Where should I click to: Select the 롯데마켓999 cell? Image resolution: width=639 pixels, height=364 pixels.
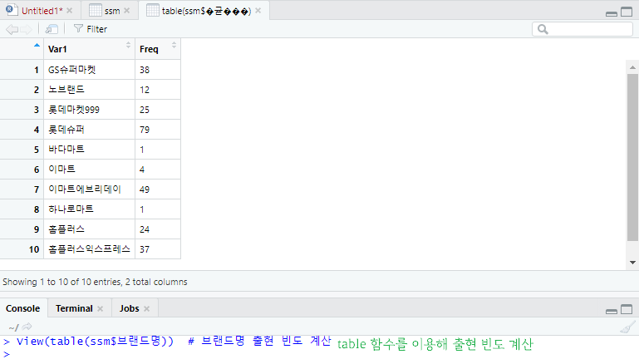click(x=89, y=110)
